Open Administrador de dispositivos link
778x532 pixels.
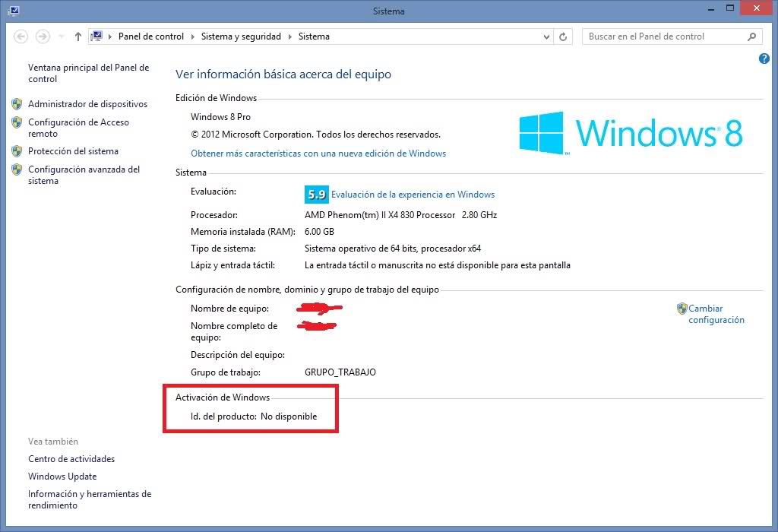(88, 104)
